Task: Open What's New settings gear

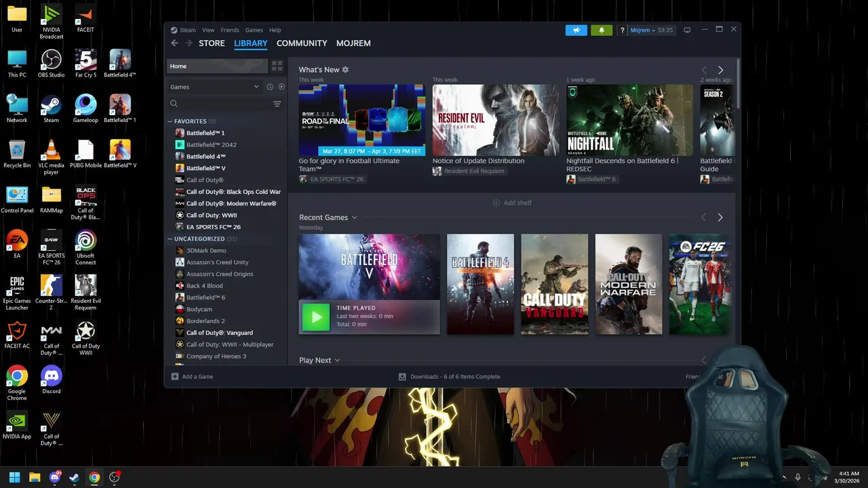Action: pos(345,70)
